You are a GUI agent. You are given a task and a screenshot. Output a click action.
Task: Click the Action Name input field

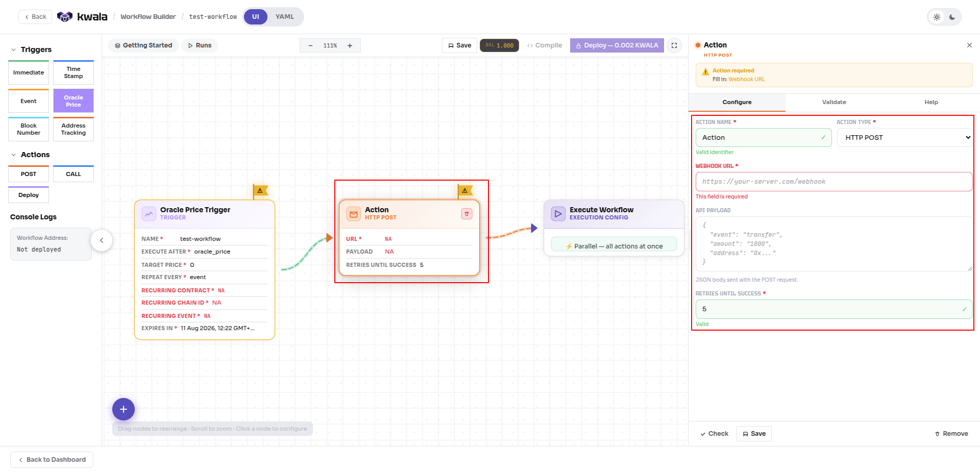pyautogui.click(x=764, y=138)
